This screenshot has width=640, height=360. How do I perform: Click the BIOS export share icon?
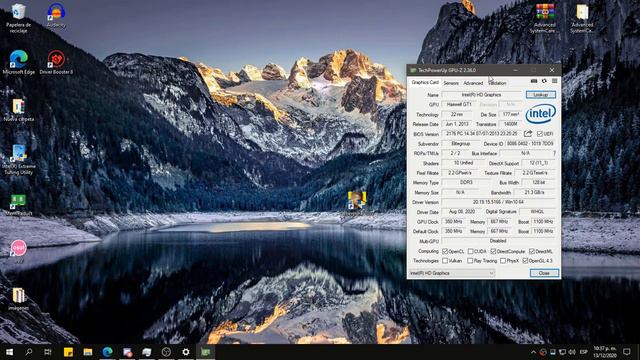click(x=528, y=133)
